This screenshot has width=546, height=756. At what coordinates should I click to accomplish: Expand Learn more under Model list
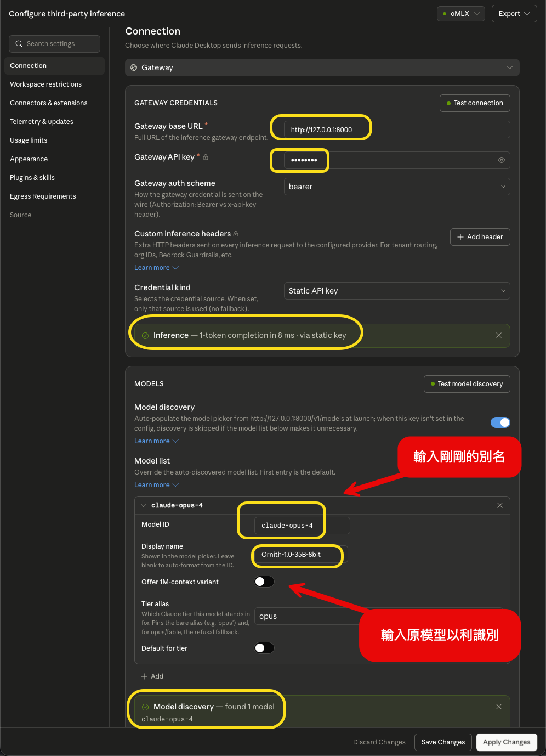pyautogui.click(x=156, y=485)
